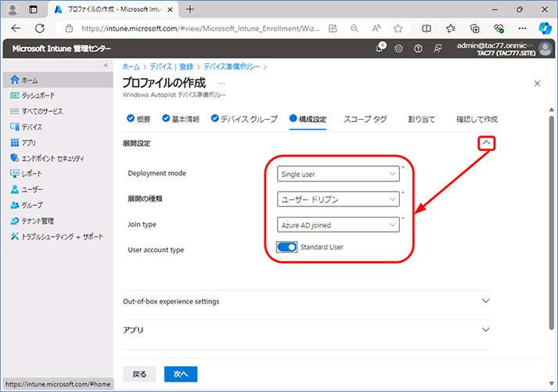This screenshot has height=392, width=558.
Task: Open the Copilot icon in Edge
Action: click(545, 28)
